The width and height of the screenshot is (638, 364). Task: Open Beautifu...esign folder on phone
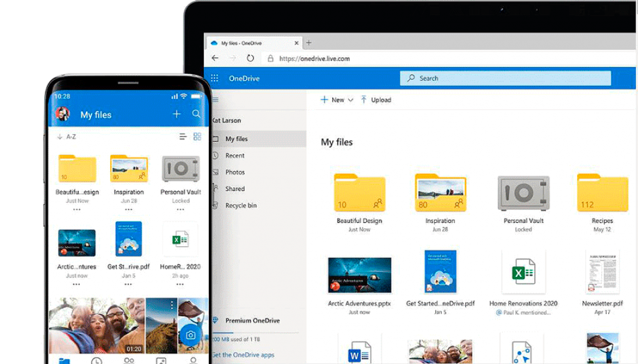77,168
